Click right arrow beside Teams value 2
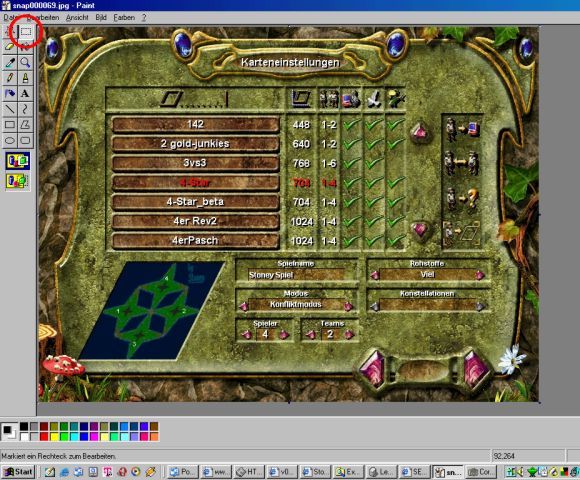The height and width of the screenshot is (480, 580). [349, 335]
